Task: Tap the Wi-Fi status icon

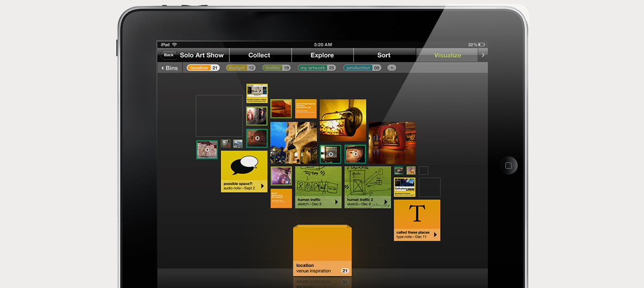Action: coord(174,45)
